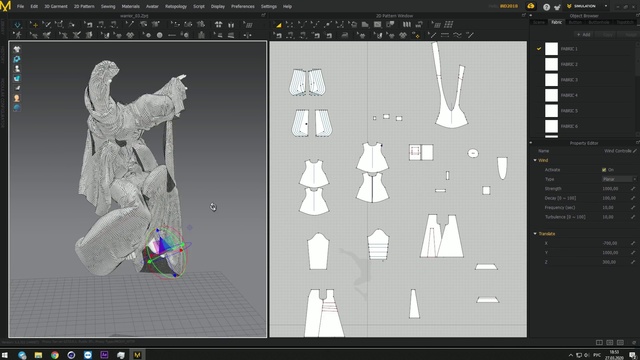The width and height of the screenshot is (640, 360).
Task: Open the File menu
Action: 20,7
